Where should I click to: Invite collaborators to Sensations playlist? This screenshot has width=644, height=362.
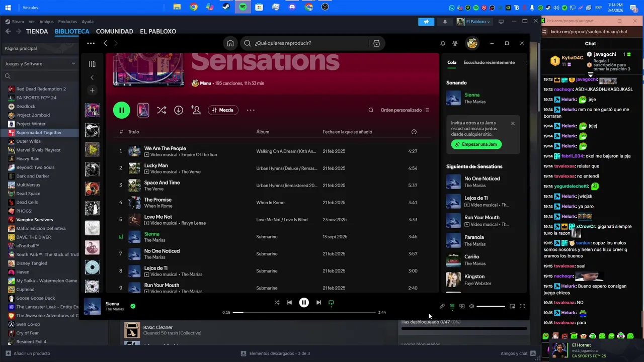pos(196,110)
